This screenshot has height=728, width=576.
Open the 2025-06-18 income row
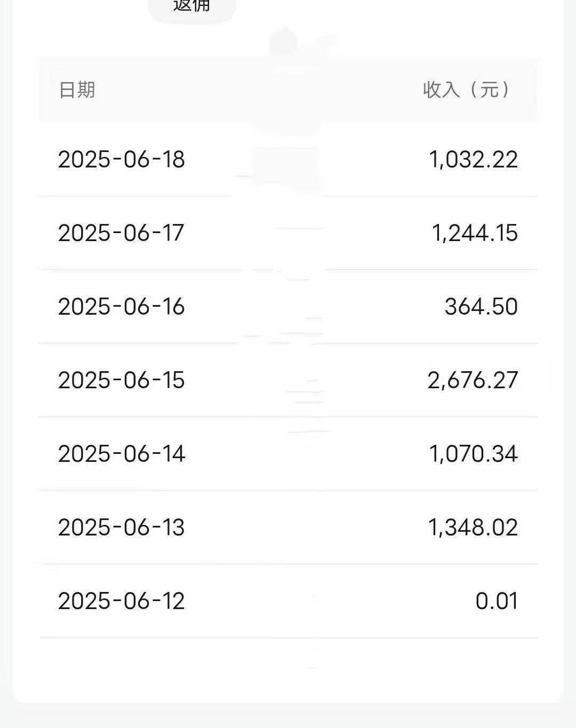click(x=288, y=159)
